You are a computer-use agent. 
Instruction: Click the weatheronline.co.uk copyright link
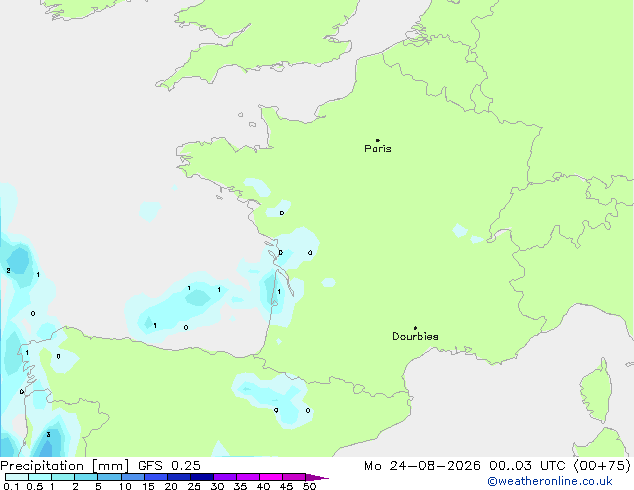coord(550,481)
